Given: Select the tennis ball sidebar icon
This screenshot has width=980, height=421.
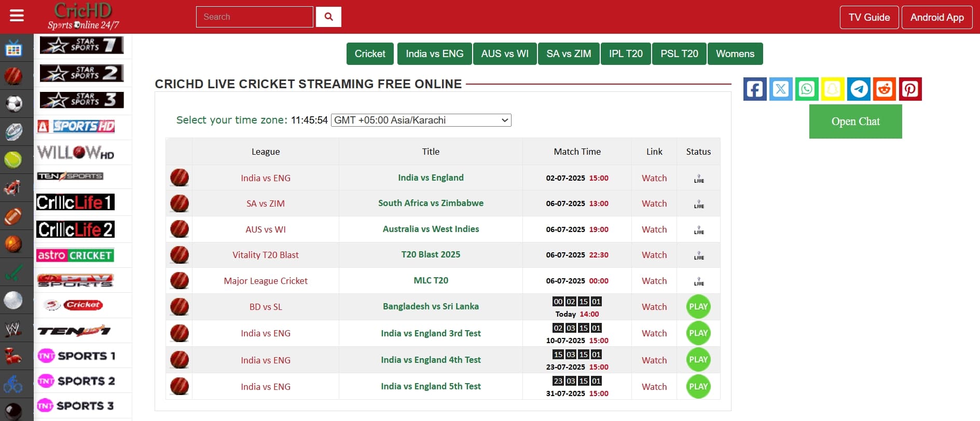Looking at the screenshot, I should pos(13,160).
